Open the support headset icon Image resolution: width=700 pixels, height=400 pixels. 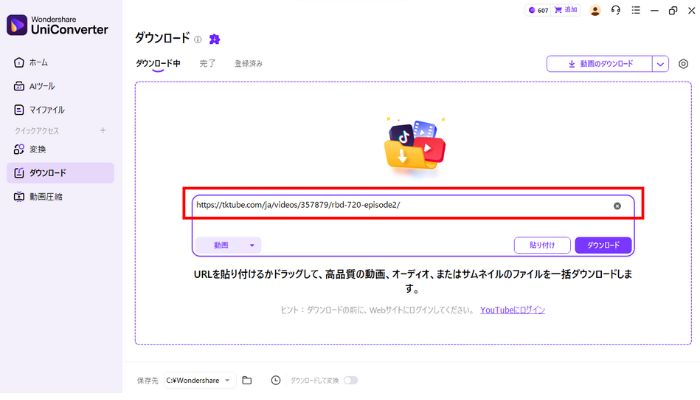(616, 10)
